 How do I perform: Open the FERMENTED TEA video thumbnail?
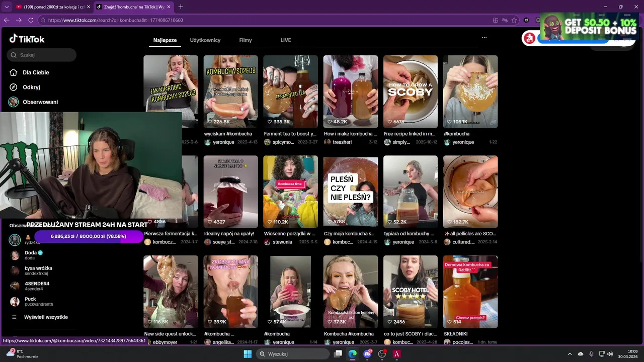[x=290, y=92]
